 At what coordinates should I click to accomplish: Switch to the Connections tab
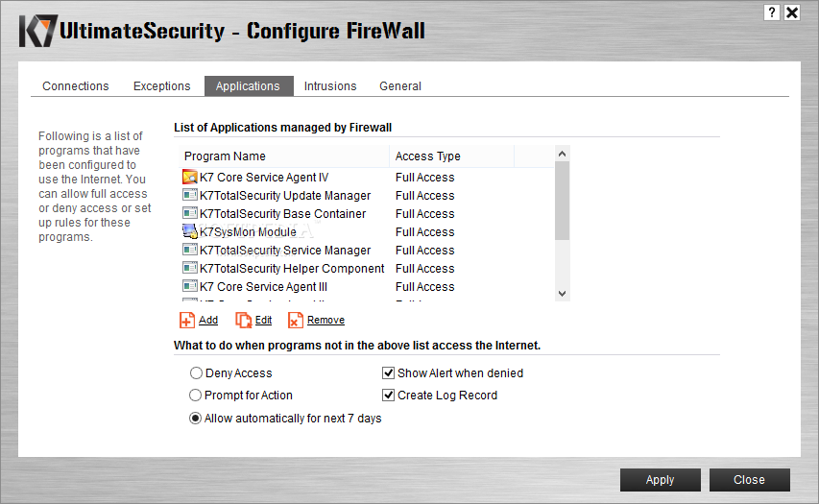(76, 86)
